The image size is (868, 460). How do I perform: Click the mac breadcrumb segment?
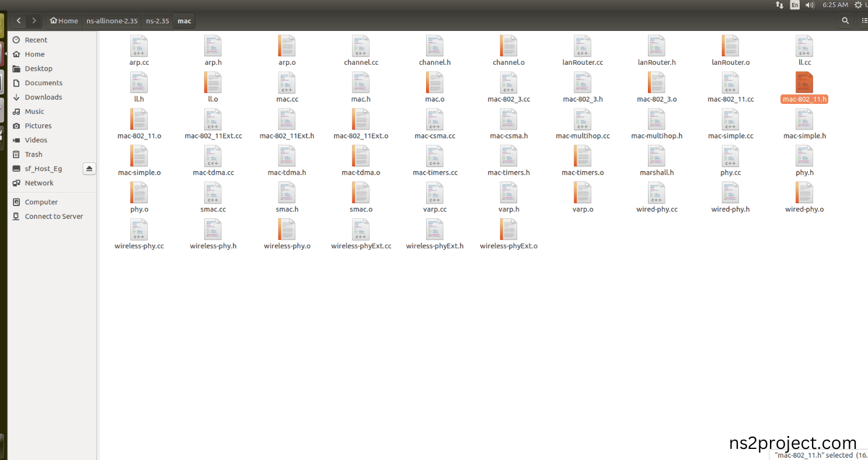click(184, 21)
